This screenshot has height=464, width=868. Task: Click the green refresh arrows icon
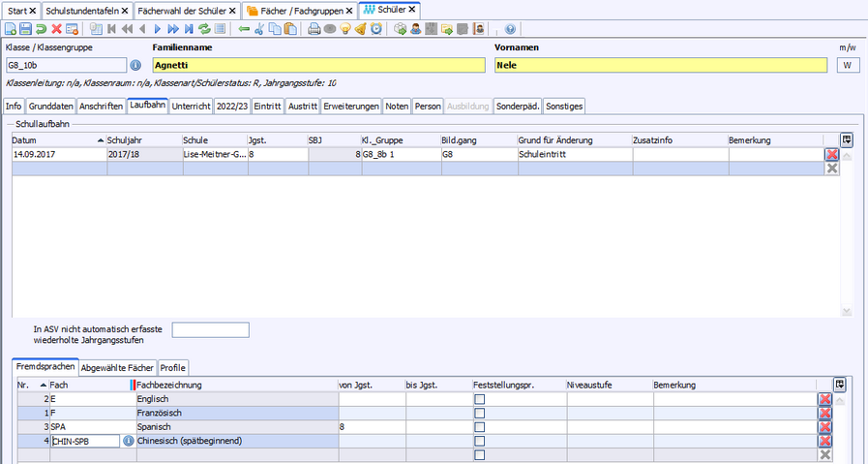[x=204, y=29]
